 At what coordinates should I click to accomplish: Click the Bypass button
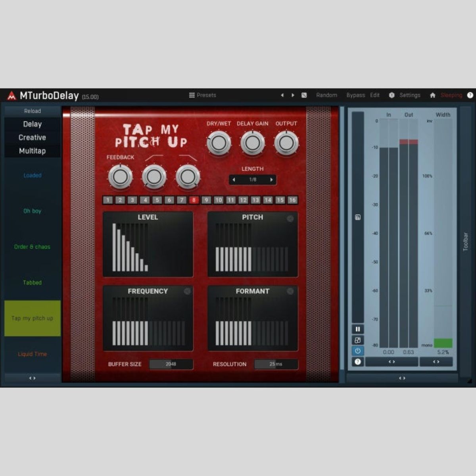(x=356, y=95)
